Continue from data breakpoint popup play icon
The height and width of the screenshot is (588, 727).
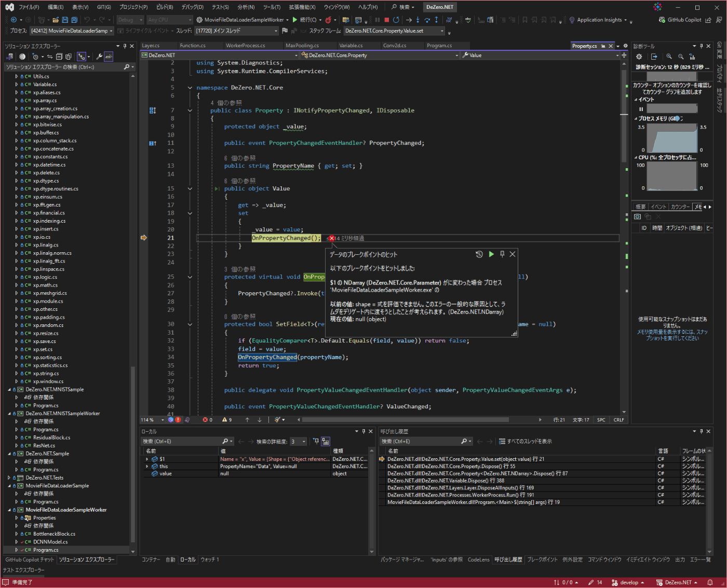pos(491,254)
